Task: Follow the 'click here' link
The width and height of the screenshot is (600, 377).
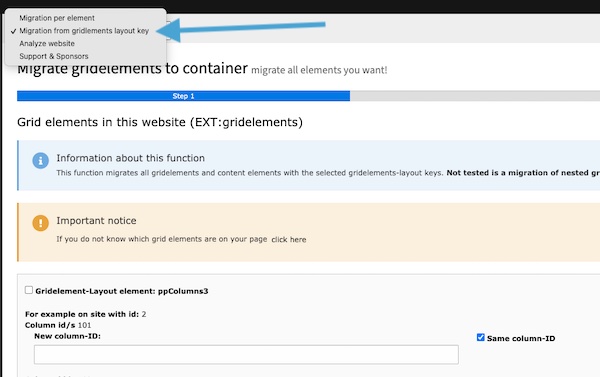Action: click(x=289, y=240)
